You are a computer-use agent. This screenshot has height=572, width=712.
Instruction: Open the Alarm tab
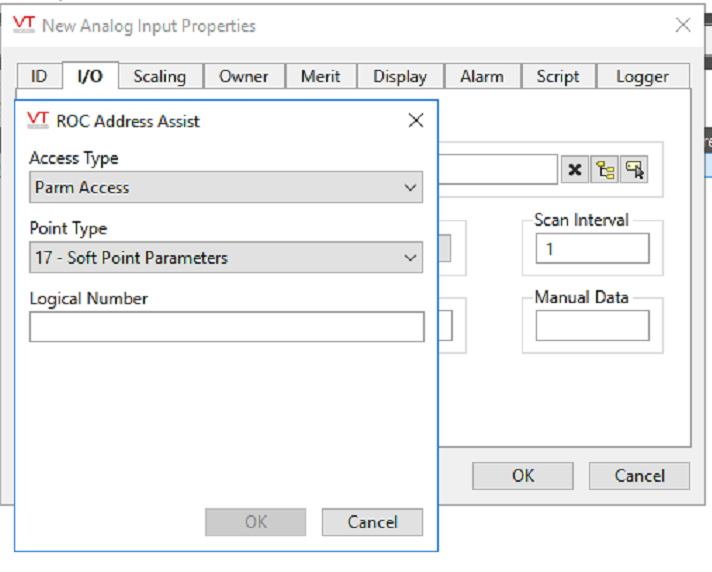click(x=482, y=76)
